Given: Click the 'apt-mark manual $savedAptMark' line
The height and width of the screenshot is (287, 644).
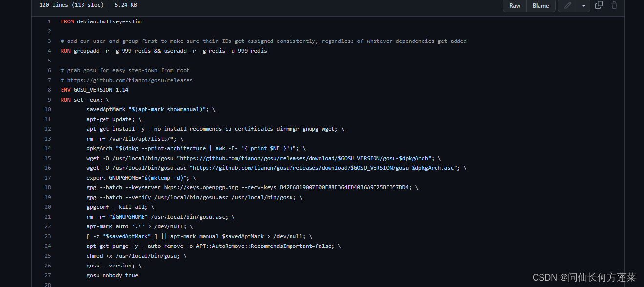Looking at the screenshot, I should coord(199,236).
